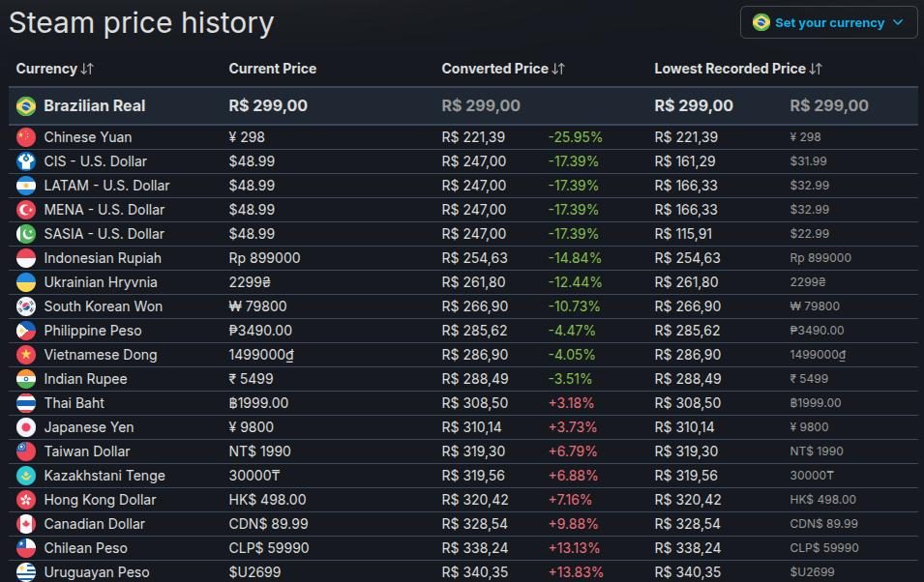Click the $22.99 SASIA original lowest price

809,234
